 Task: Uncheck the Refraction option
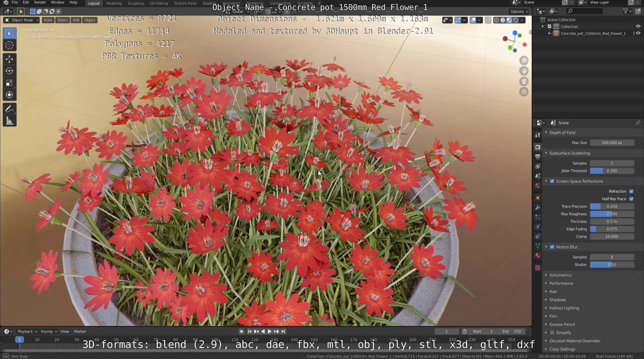[x=632, y=191]
